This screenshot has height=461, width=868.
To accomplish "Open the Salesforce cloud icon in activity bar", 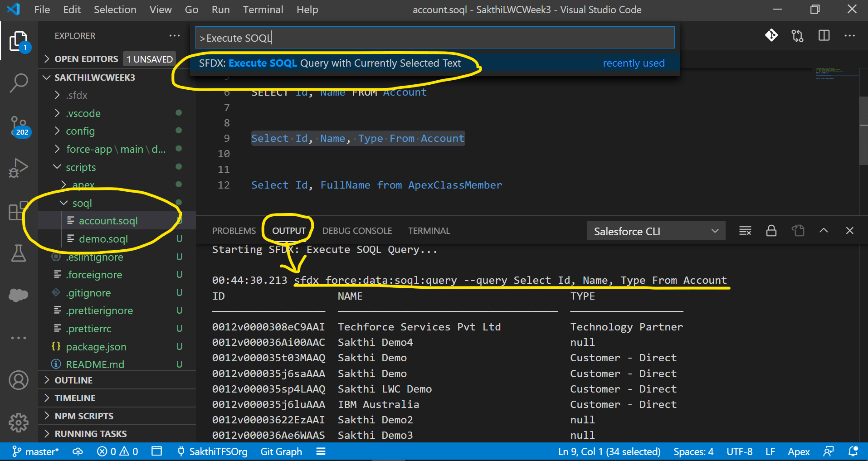I will (19, 296).
